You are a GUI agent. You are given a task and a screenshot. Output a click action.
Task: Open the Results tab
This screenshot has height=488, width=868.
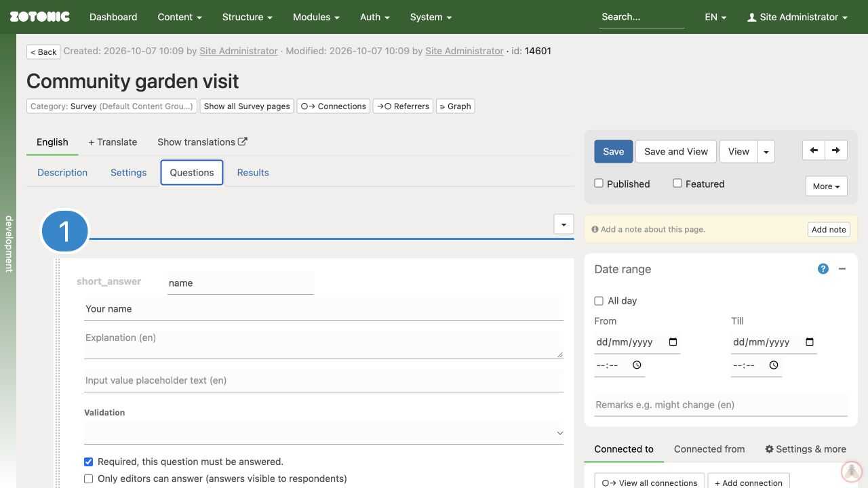(253, 172)
